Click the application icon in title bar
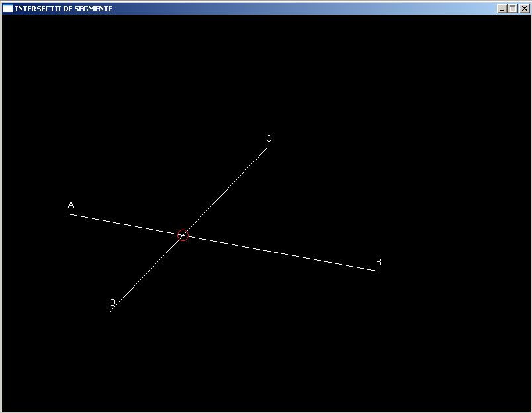Screen dimensions: 532x413 (x=8, y=9)
